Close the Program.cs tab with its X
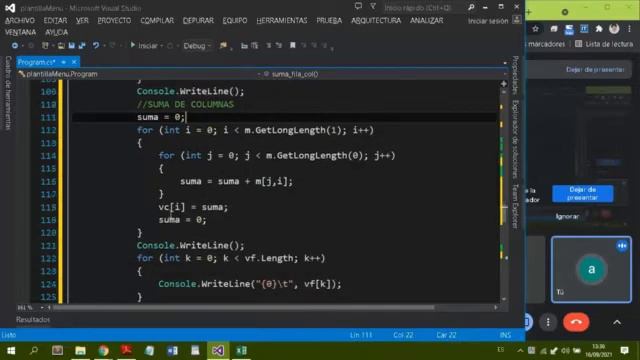 point(74,62)
